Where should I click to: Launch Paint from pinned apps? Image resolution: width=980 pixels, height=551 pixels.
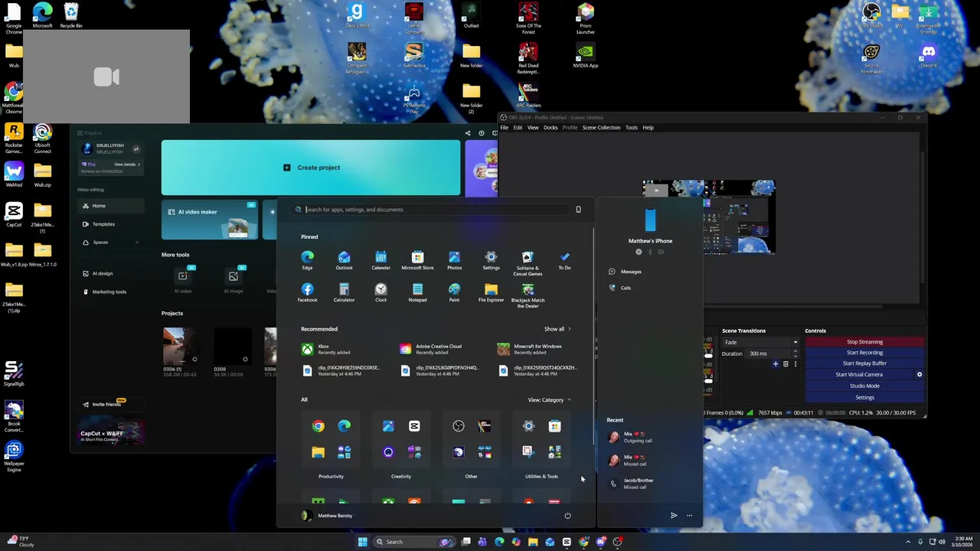454,292
